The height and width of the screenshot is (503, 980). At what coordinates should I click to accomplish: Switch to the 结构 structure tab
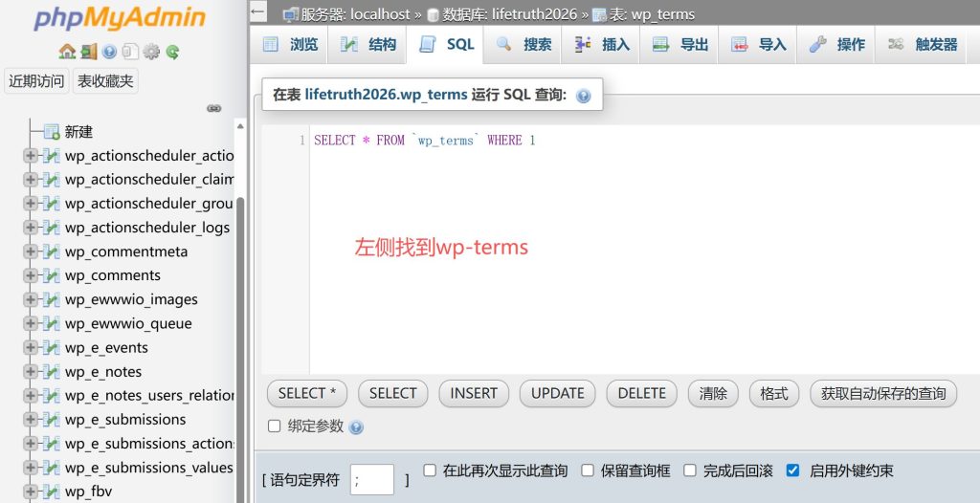[367, 44]
